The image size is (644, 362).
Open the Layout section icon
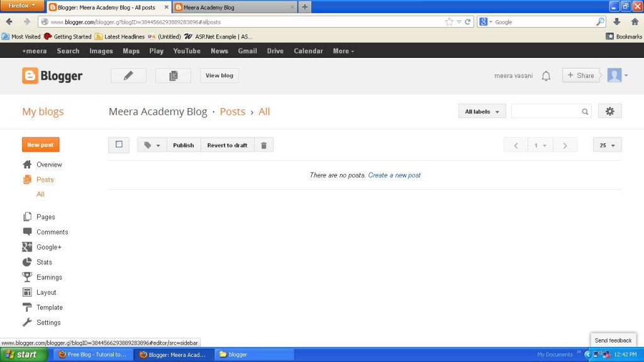(x=26, y=292)
